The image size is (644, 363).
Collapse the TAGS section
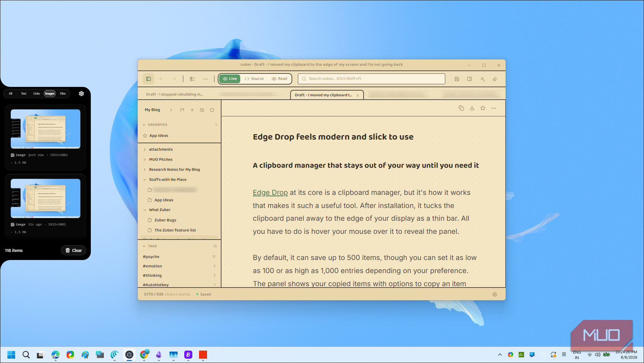(x=144, y=246)
